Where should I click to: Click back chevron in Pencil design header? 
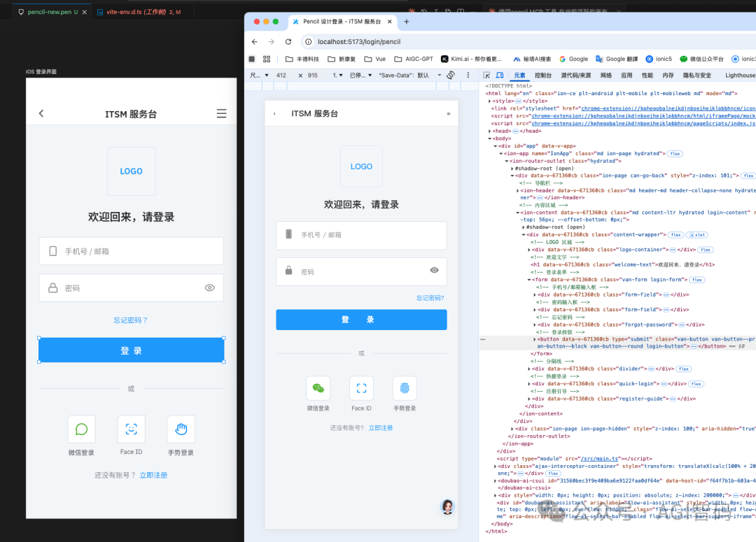(x=41, y=114)
